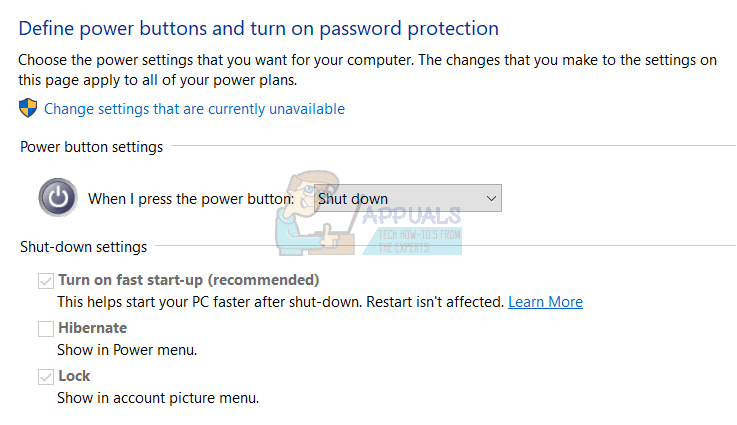Click the "Define power buttons" page heading
737x425 pixels.
point(258,29)
